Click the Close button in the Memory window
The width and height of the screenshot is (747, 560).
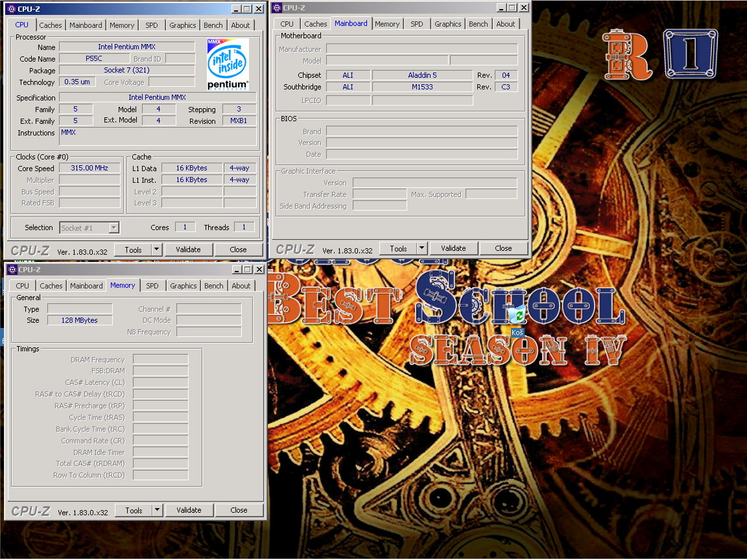[x=239, y=510]
